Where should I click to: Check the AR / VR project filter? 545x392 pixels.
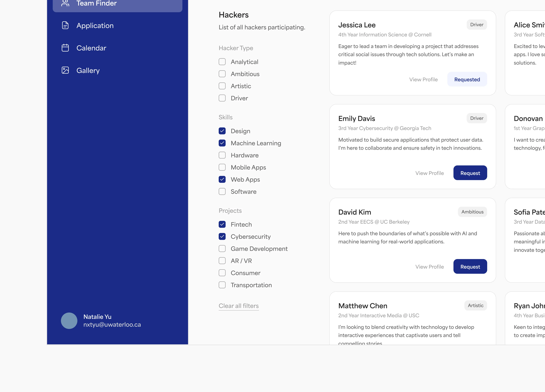click(x=222, y=261)
